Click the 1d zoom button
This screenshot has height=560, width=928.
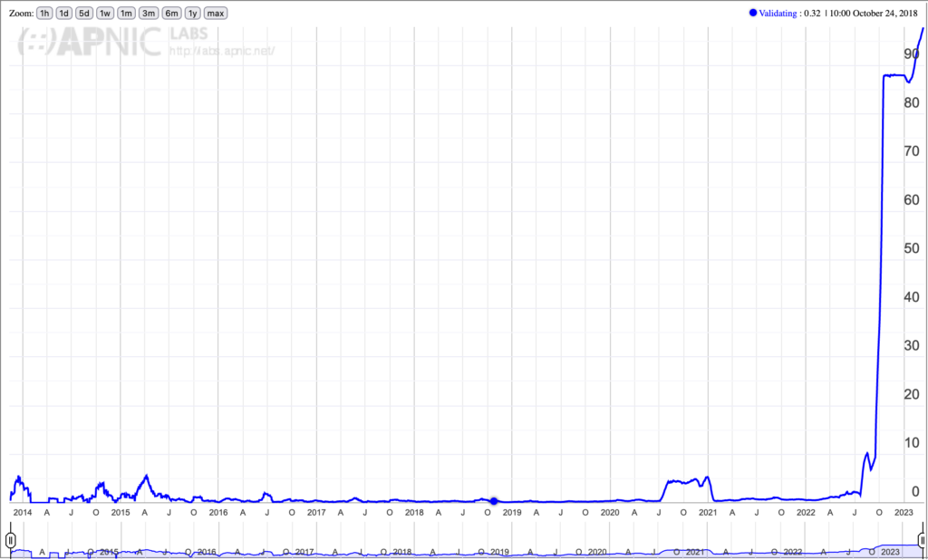pos(63,14)
